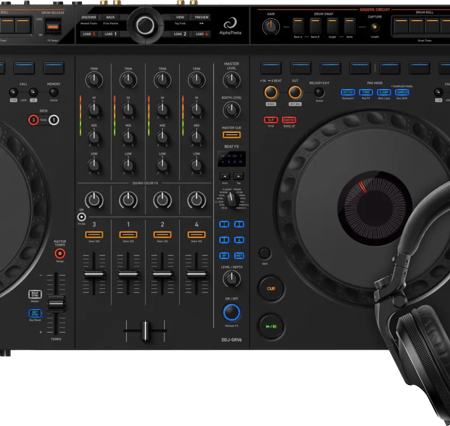Screen dimensions: 450x426
Task: Toggle the red SLIP button on right deck
Action: click(x=271, y=120)
